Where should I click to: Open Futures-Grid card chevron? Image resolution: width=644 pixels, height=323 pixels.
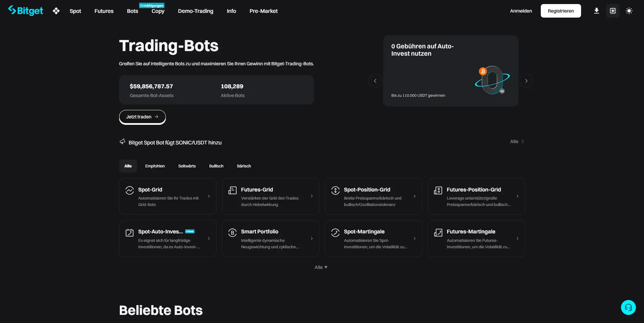(312, 196)
